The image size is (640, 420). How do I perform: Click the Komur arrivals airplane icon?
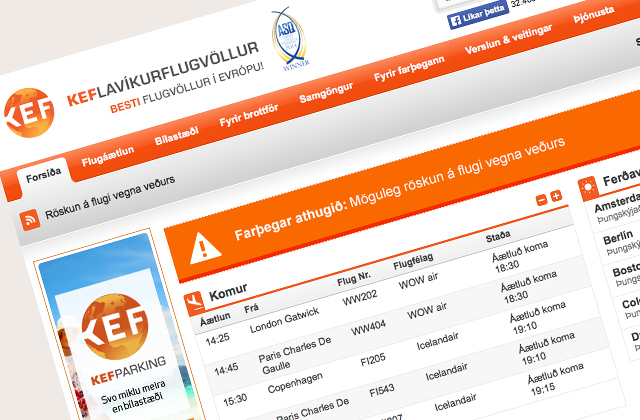click(193, 303)
